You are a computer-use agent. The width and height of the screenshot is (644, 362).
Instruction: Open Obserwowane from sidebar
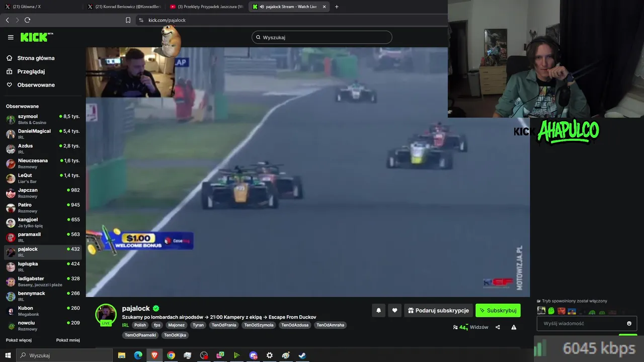pos(36,85)
